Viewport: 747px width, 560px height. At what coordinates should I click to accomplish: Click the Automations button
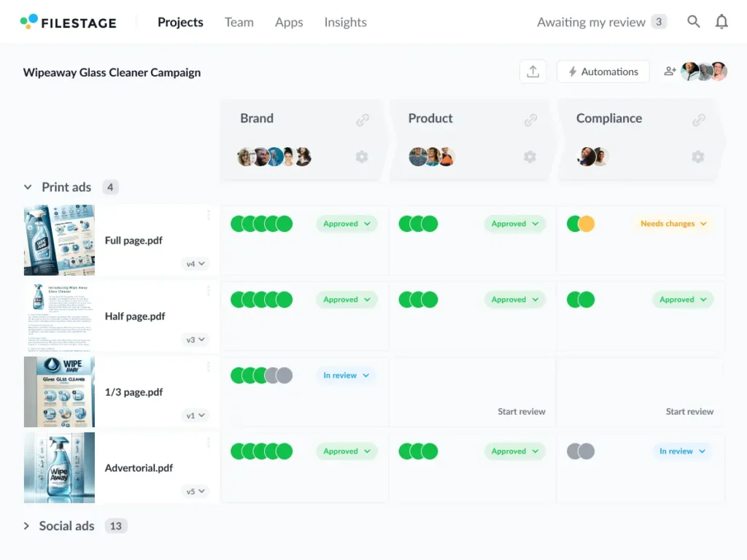tap(603, 71)
